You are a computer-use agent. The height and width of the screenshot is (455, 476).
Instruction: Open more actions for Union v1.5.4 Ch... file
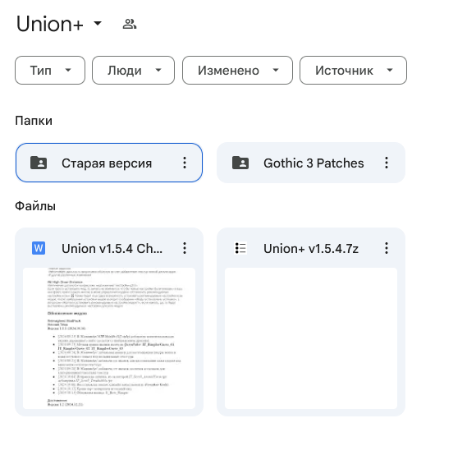(x=185, y=248)
